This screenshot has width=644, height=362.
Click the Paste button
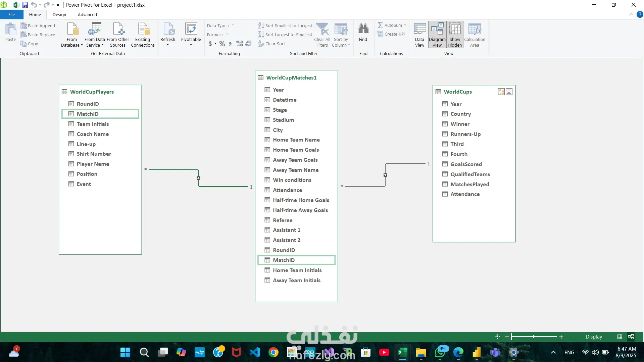pyautogui.click(x=10, y=32)
